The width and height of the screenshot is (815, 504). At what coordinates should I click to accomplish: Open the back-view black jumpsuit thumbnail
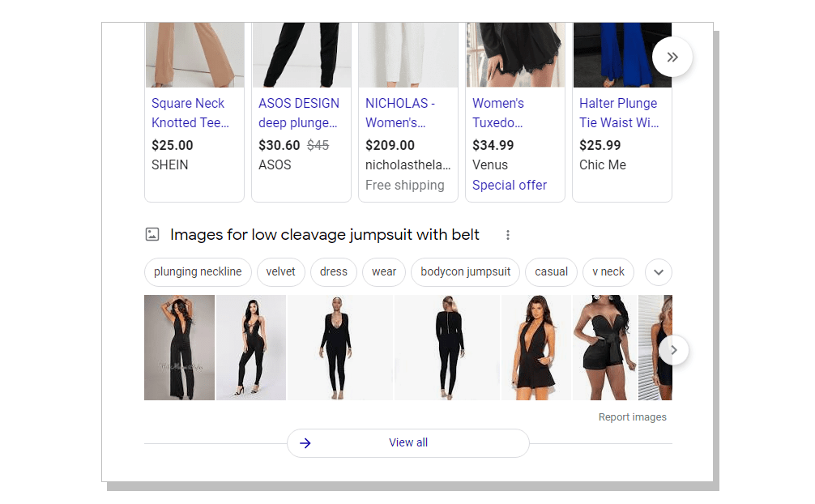point(446,348)
